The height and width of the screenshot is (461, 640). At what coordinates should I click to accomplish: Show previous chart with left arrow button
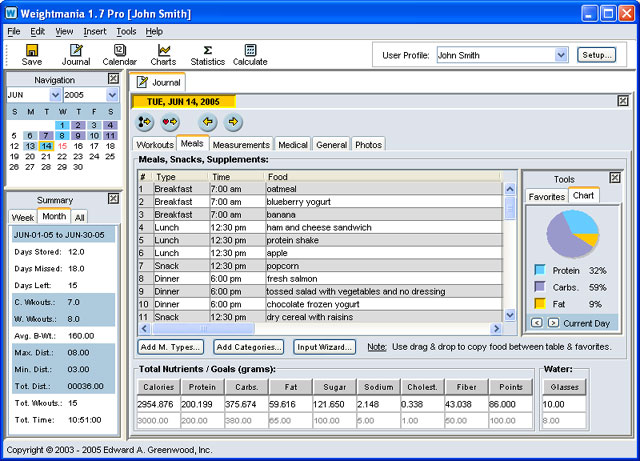537,323
